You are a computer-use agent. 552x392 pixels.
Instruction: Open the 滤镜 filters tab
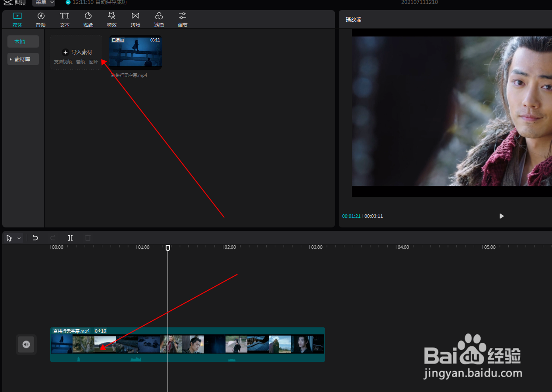click(x=159, y=20)
